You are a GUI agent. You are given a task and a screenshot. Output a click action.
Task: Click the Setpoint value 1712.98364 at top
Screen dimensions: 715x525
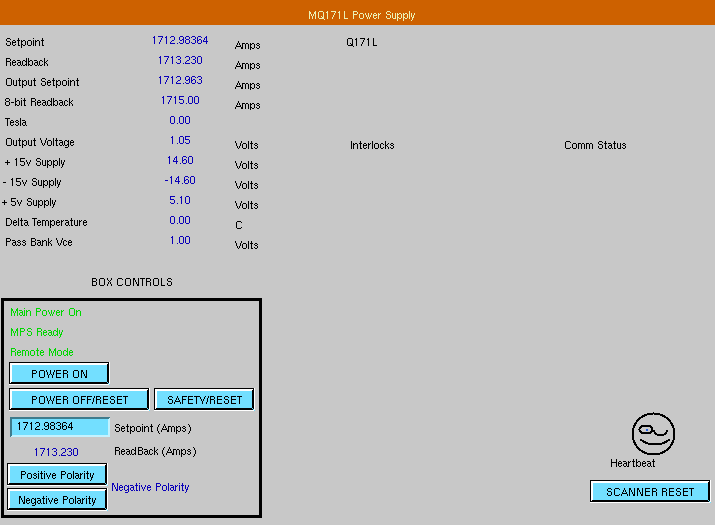click(x=180, y=40)
